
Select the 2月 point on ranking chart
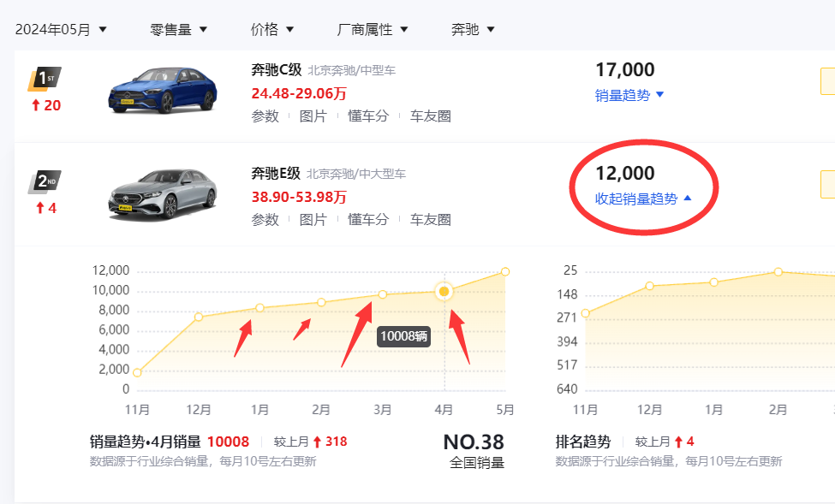click(x=778, y=271)
